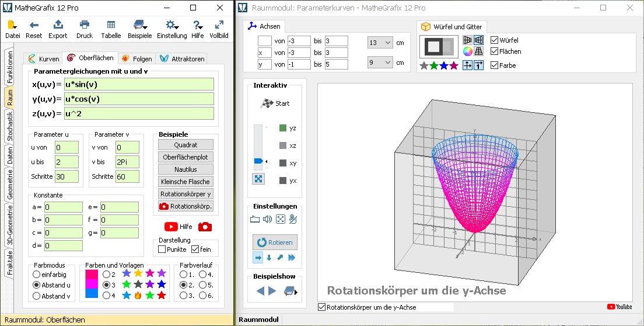Toggle Rotationskörper um die y-Achse checkbox

pos(322,307)
